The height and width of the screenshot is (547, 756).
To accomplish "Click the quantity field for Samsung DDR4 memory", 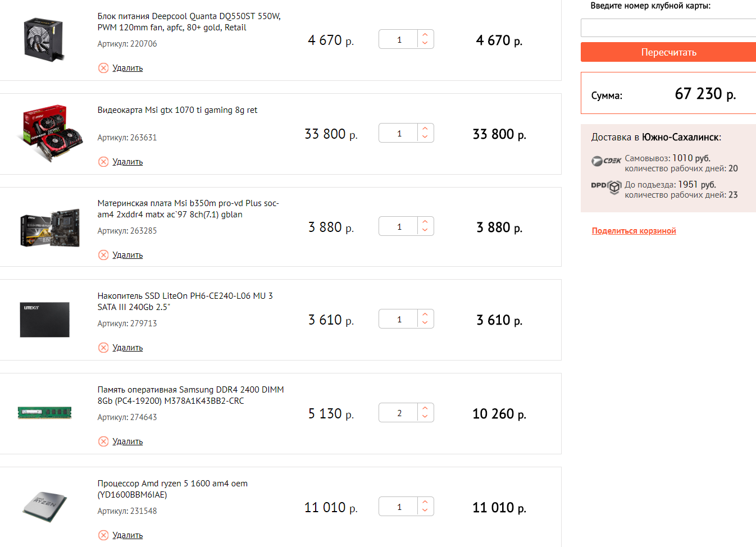I will [x=399, y=413].
